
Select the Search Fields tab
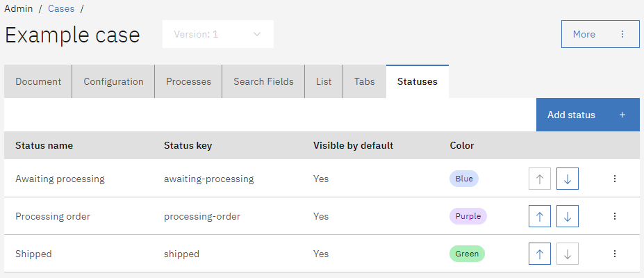point(263,81)
